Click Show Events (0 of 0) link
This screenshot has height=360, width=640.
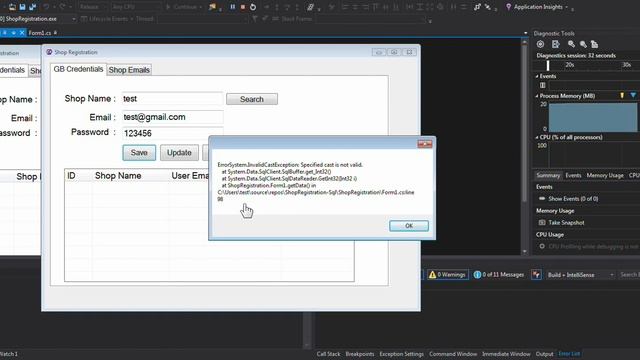573,199
